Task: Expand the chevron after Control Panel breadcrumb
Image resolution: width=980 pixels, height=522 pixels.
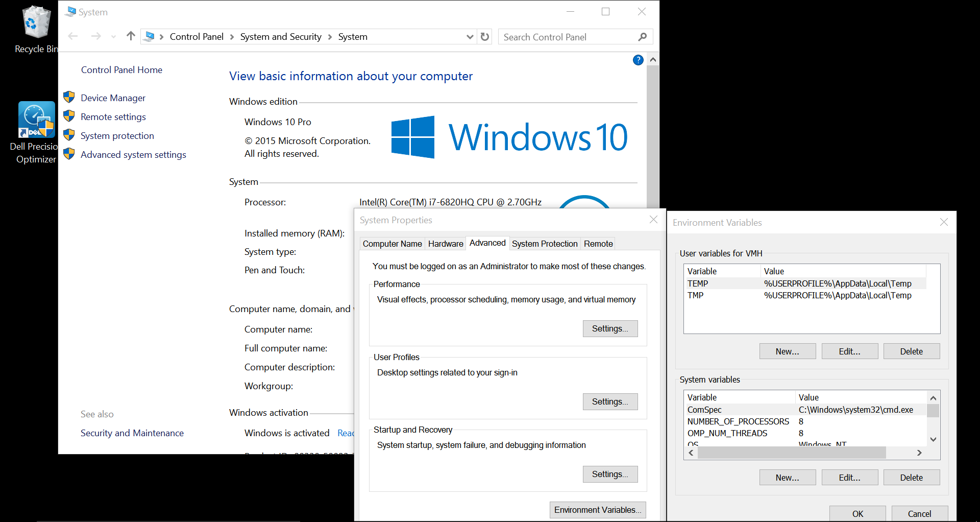Action: (232, 37)
